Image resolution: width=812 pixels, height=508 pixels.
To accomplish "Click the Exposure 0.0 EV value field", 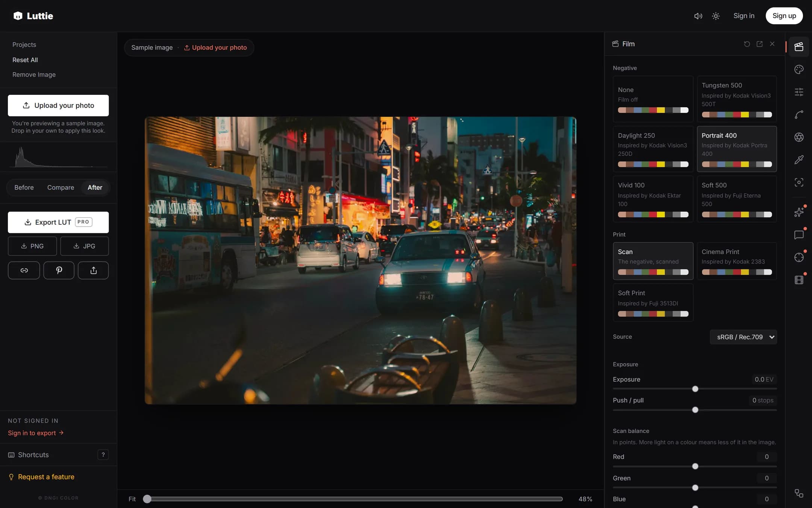I will [x=763, y=379].
